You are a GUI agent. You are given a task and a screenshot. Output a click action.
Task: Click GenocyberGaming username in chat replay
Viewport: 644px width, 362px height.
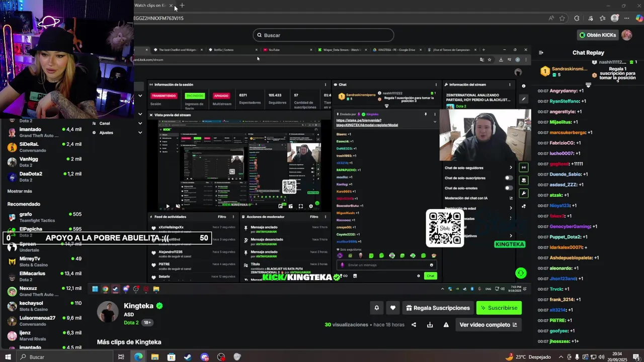[x=570, y=226]
